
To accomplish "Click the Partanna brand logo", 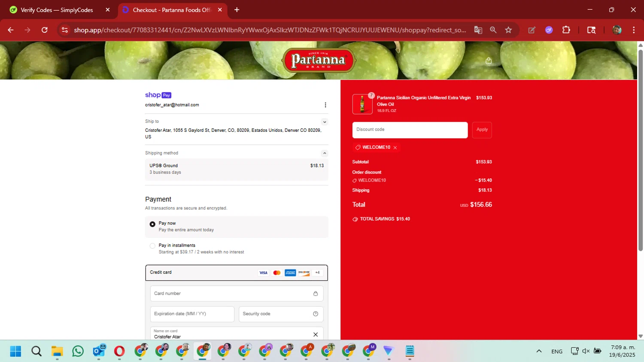I will point(319,60).
